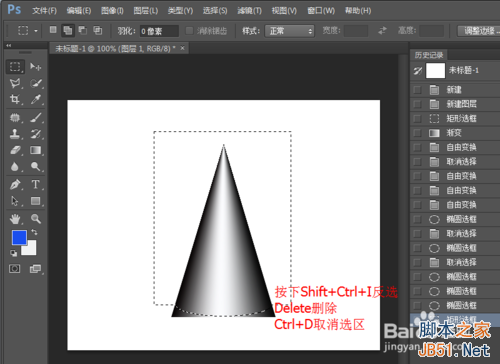
Task: Select the Pen tool
Action: click(15, 184)
